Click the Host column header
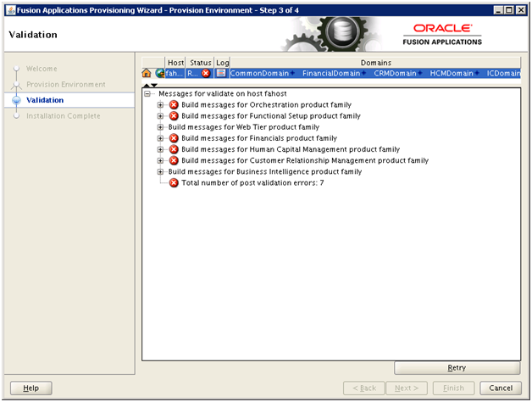Screen dimensions: 532x402 click(175, 63)
